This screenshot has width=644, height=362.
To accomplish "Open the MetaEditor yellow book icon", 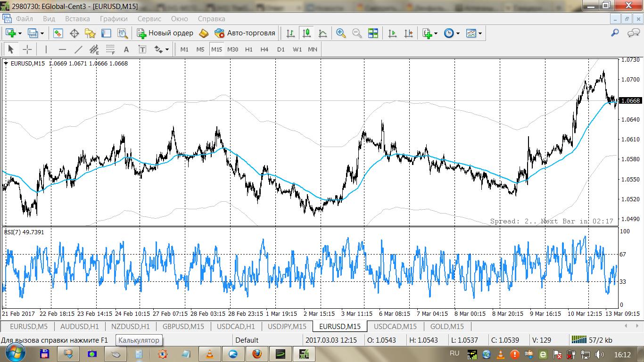I will click(x=204, y=33).
